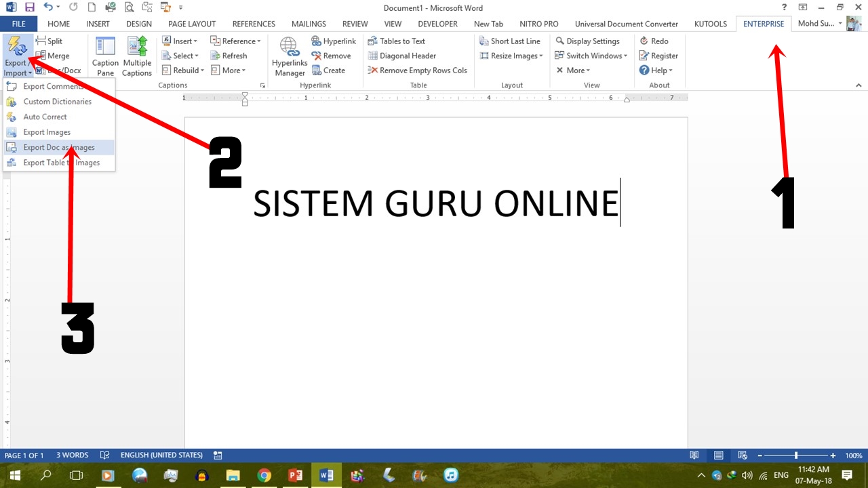
Task: Click the New blank document icon in Quick Access Toolbar
Action: click(92, 7)
